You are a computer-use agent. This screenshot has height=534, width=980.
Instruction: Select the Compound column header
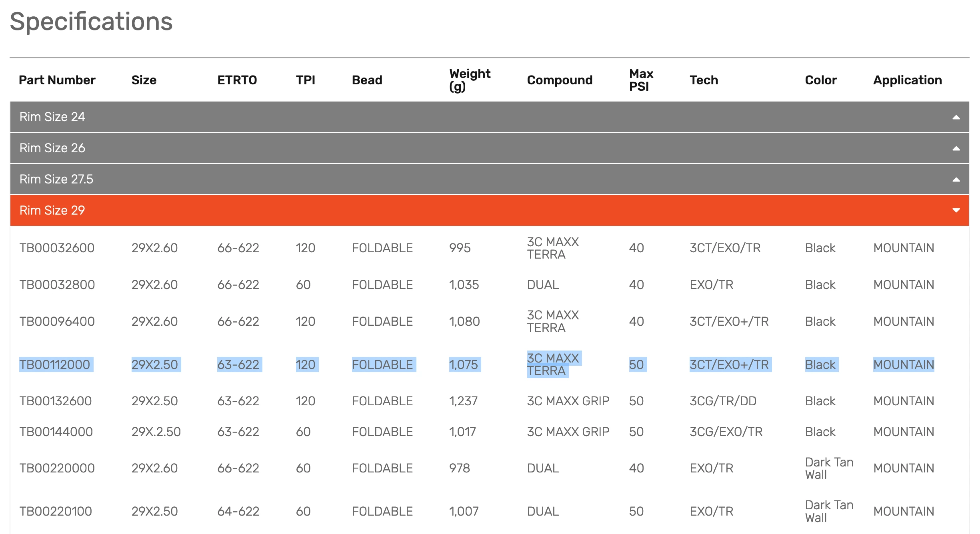(560, 80)
